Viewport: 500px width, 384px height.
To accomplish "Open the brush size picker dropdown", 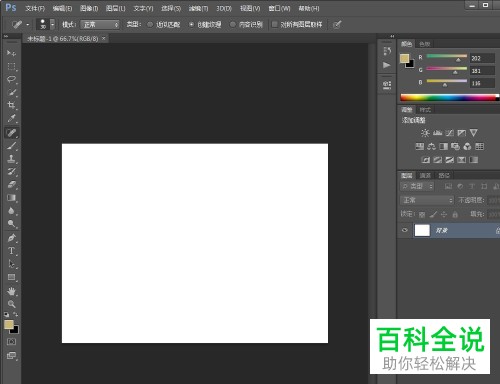I will (x=52, y=24).
